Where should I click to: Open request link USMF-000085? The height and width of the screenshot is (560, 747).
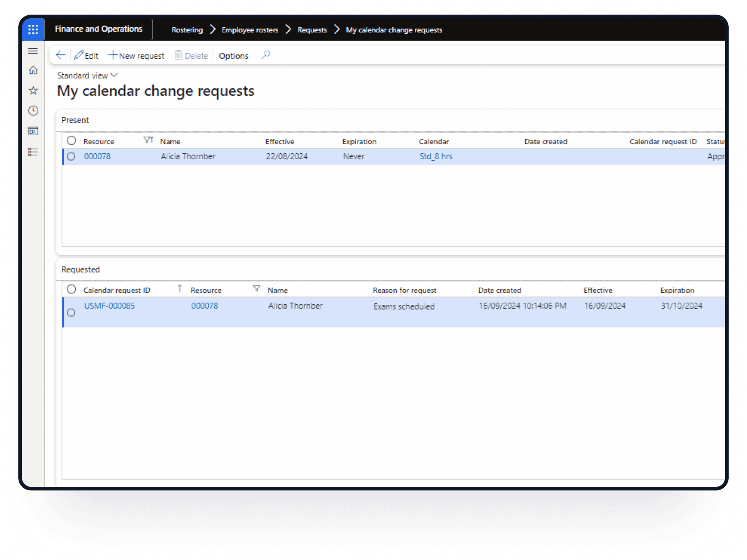[x=109, y=306]
